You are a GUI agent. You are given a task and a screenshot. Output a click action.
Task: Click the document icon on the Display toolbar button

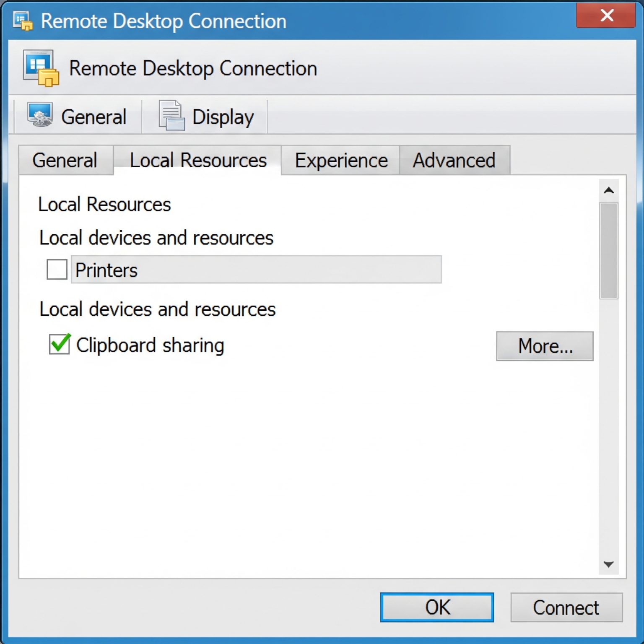pyautogui.click(x=172, y=116)
